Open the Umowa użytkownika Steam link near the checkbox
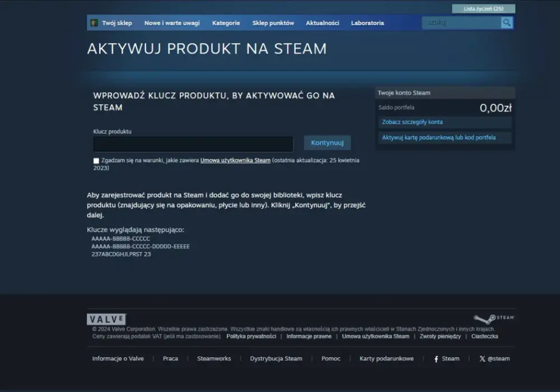Viewport: 560px width, 392px height. pos(235,160)
